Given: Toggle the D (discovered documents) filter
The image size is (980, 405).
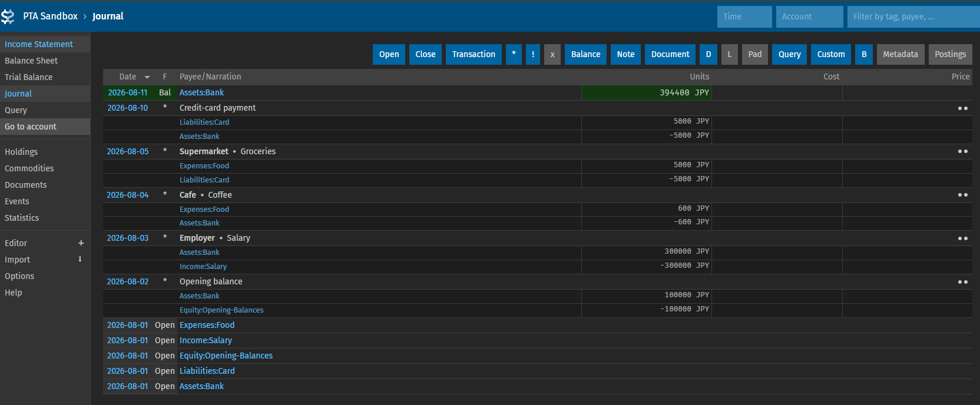Looking at the screenshot, I should pos(708,54).
